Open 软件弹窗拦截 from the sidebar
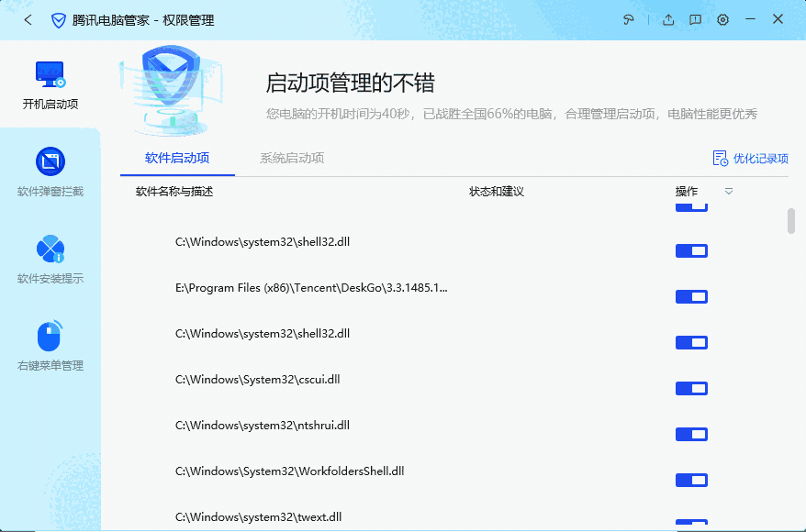Viewport: 806px width, 532px height. click(x=50, y=174)
